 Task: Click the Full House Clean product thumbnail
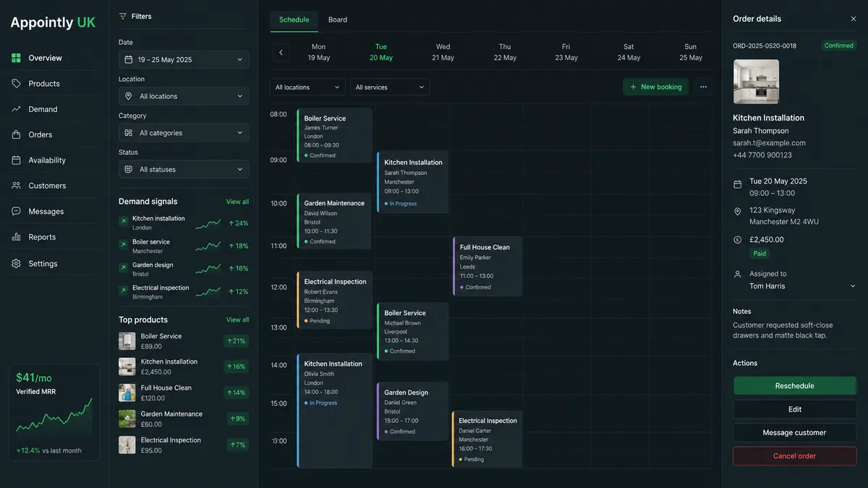(x=127, y=393)
